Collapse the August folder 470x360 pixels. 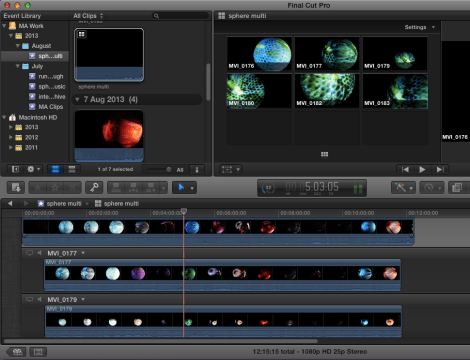pyautogui.click(x=18, y=46)
